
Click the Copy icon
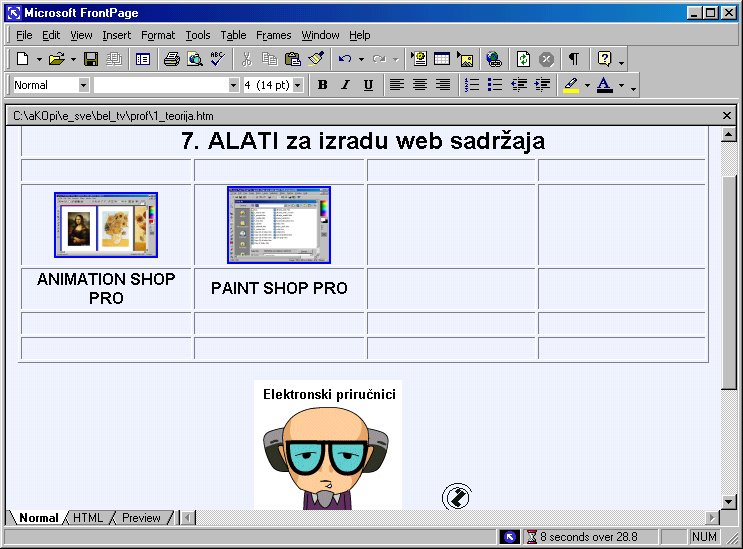(x=270, y=59)
